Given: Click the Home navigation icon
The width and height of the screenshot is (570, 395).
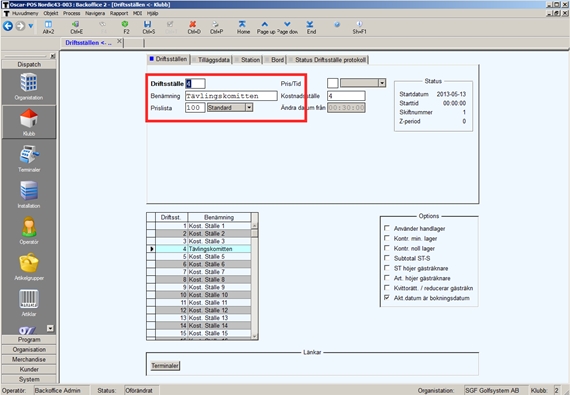Looking at the screenshot, I should (243, 27).
